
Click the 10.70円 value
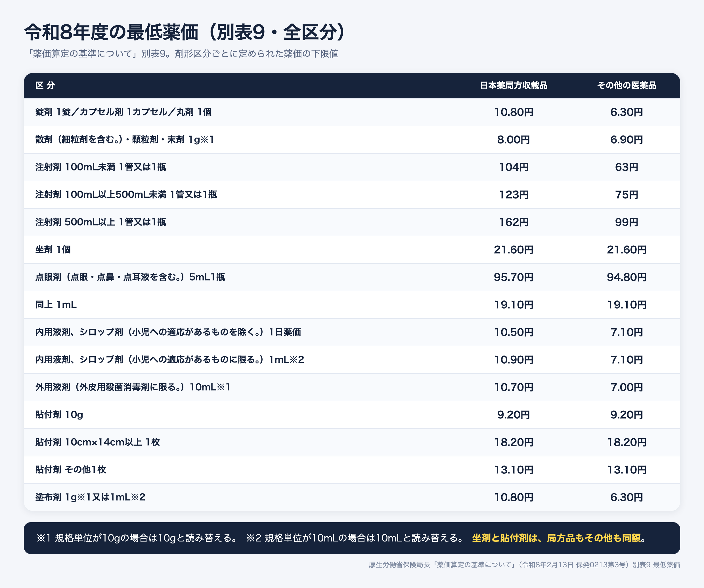pyautogui.click(x=514, y=387)
